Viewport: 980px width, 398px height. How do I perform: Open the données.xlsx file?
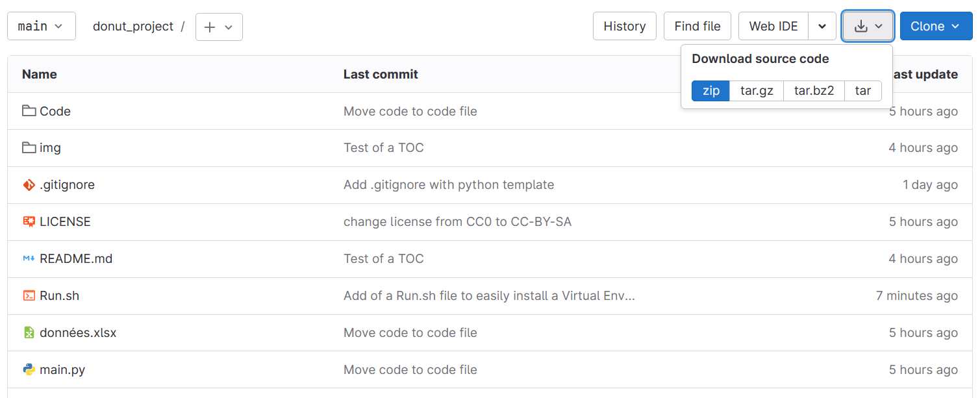78,332
